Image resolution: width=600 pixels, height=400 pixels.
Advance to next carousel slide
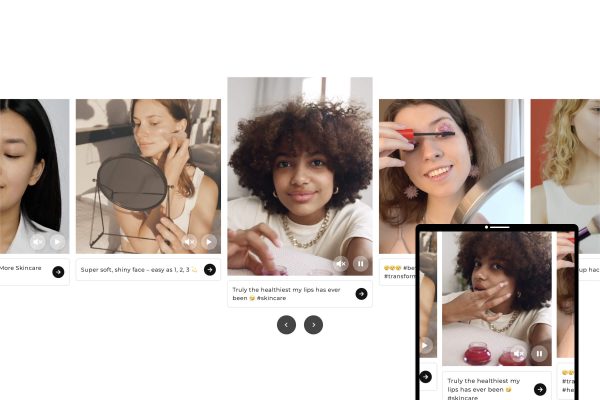pos(313,325)
